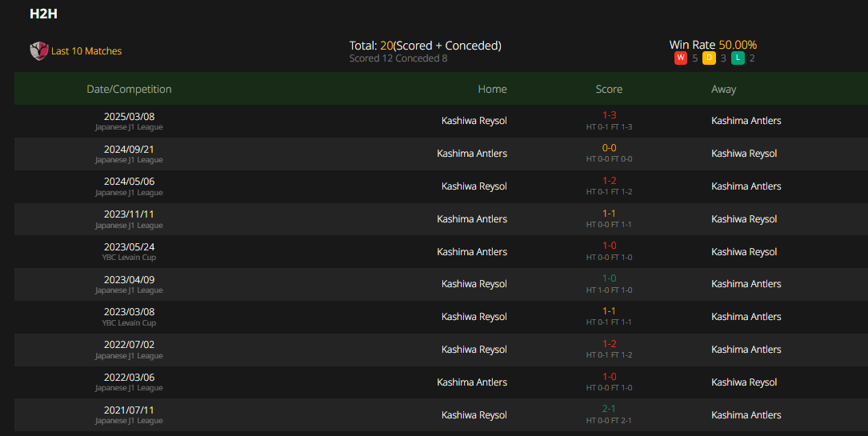The image size is (868, 436).
Task: Open the 1-0 score on 2022/03/06
Action: tap(609, 376)
